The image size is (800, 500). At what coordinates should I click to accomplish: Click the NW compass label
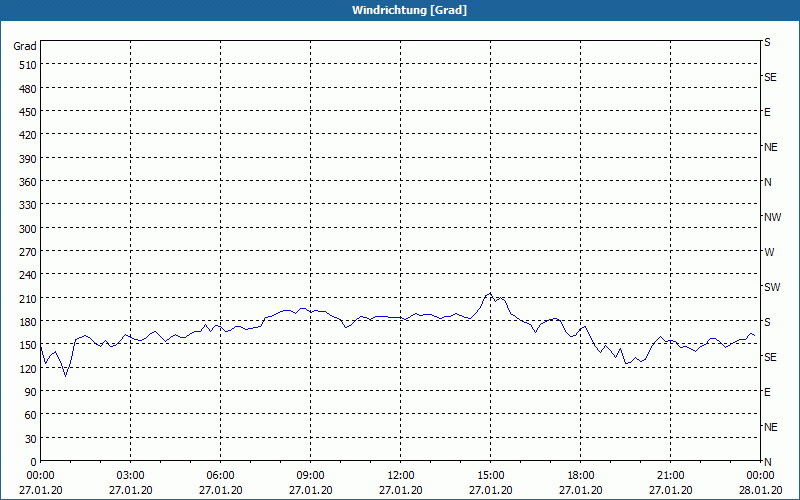click(x=772, y=217)
